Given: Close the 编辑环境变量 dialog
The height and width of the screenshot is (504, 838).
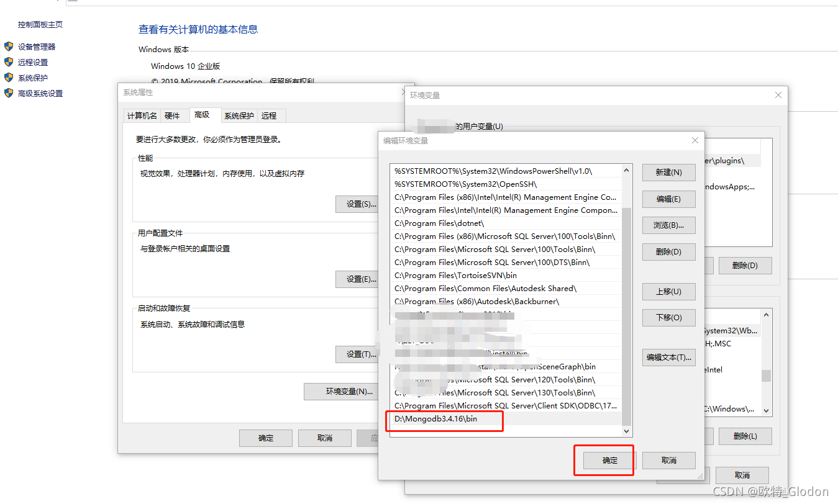Looking at the screenshot, I should click(695, 140).
